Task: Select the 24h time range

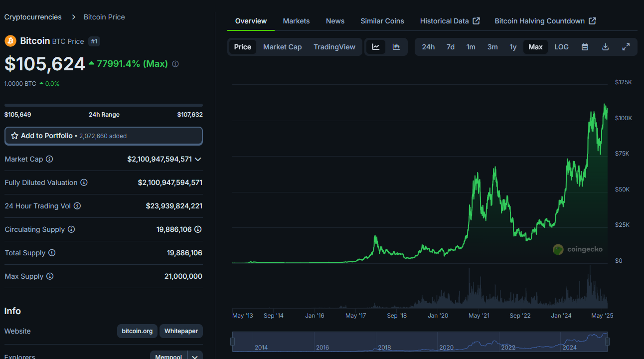Action: (x=428, y=47)
